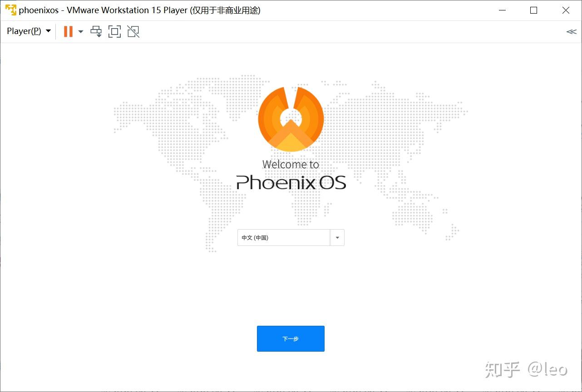
Task: Click the blue 下一步 button
Action: [x=291, y=338]
